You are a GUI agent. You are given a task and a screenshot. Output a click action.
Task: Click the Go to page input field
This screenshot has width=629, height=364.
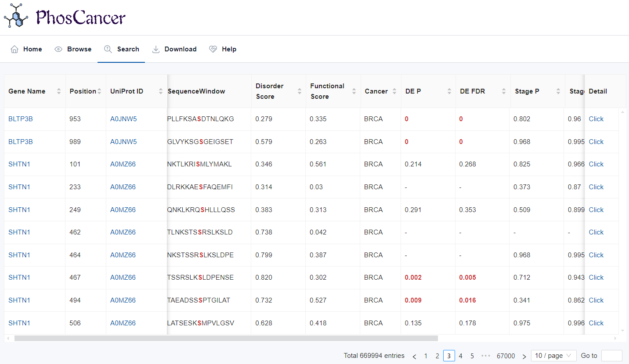click(x=611, y=356)
